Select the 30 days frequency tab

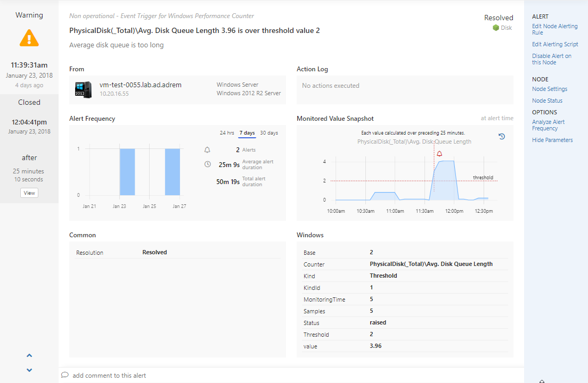[x=269, y=133]
